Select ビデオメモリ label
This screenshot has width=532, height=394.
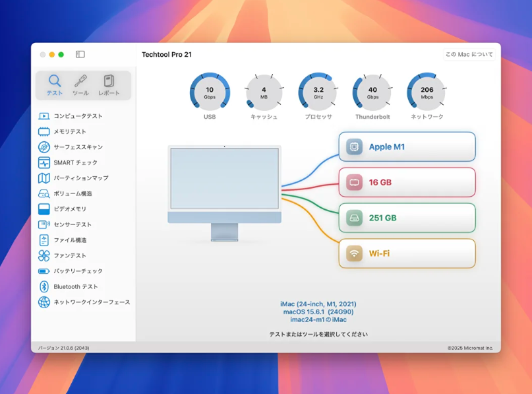(70, 209)
